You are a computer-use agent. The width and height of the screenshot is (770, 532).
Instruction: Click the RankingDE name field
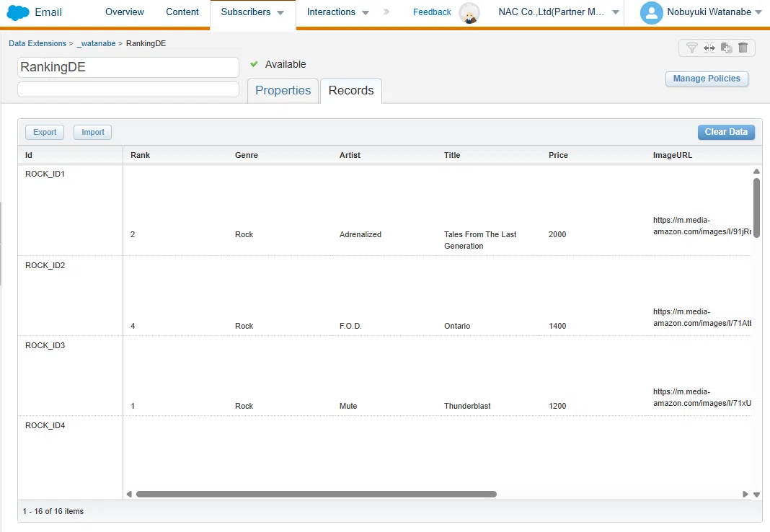[128, 67]
